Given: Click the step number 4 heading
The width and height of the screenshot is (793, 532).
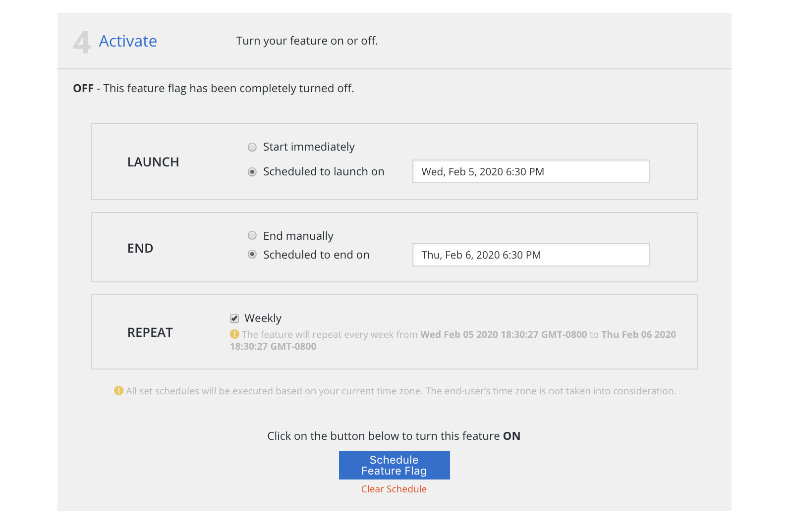Looking at the screenshot, I should 82,42.
